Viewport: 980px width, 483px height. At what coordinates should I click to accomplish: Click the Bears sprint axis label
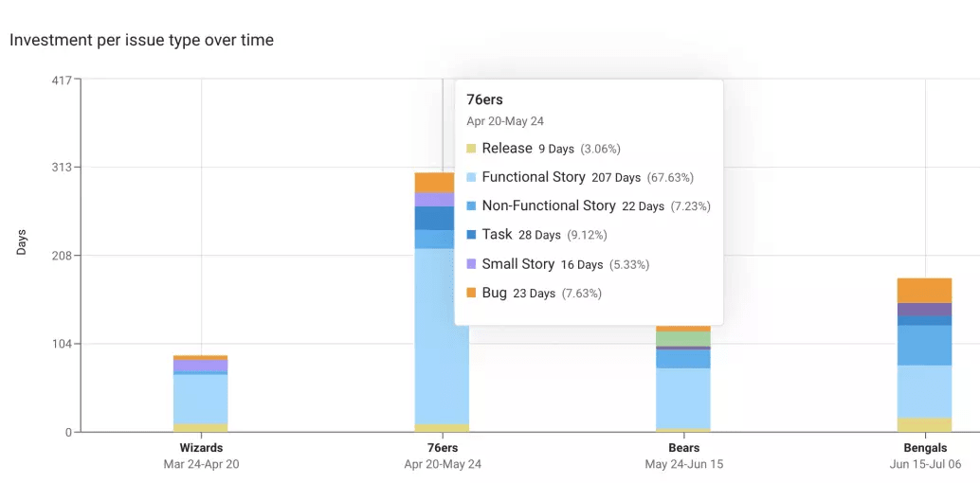683,448
